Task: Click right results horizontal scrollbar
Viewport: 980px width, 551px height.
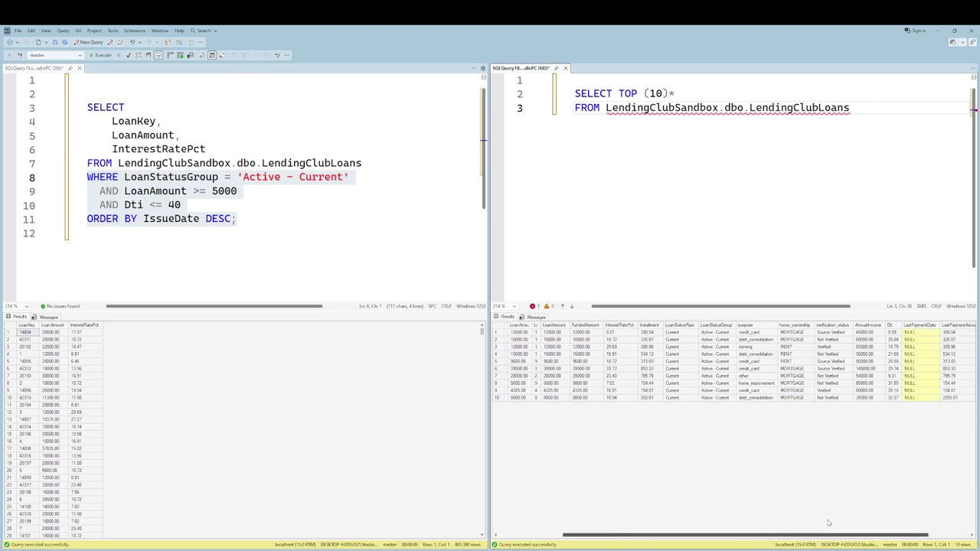Action: (x=745, y=535)
